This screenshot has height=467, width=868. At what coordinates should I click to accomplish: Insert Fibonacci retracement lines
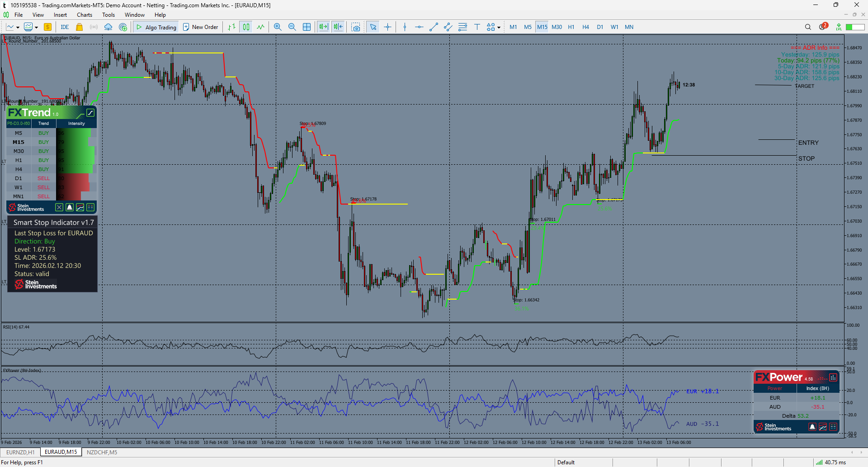click(x=462, y=27)
